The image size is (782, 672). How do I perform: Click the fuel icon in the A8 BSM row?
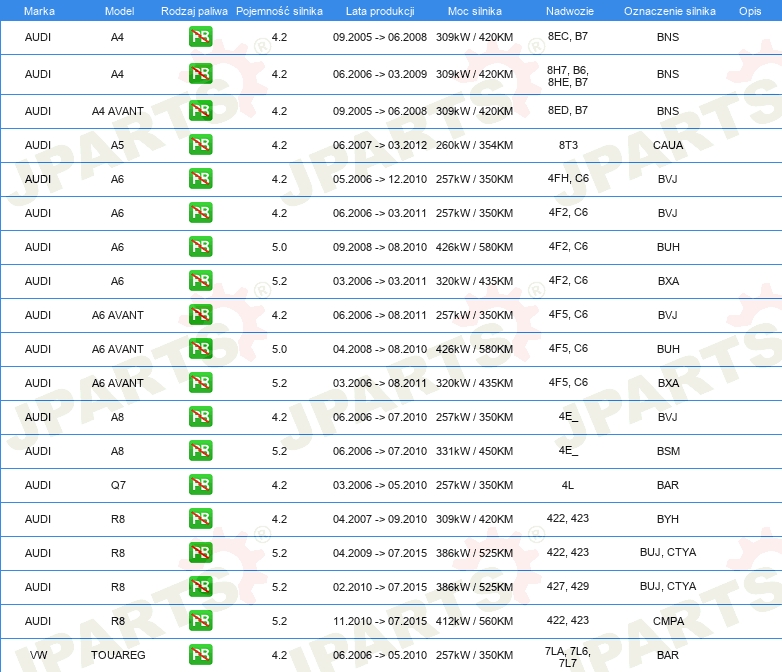click(200, 450)
